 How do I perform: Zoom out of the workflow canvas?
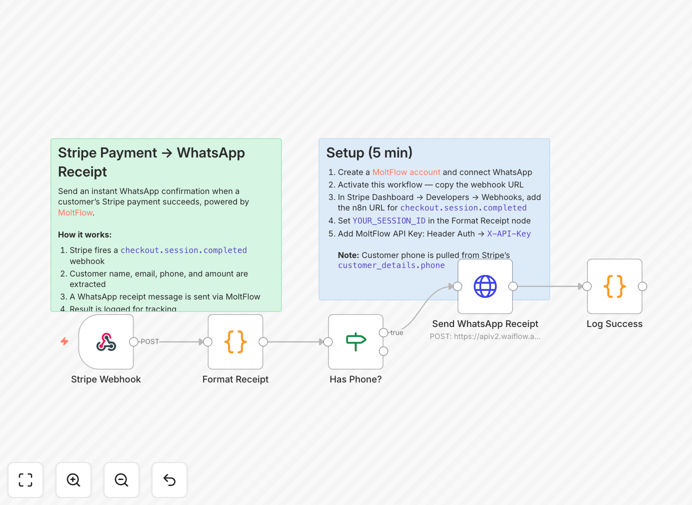(x=121, y=480)
